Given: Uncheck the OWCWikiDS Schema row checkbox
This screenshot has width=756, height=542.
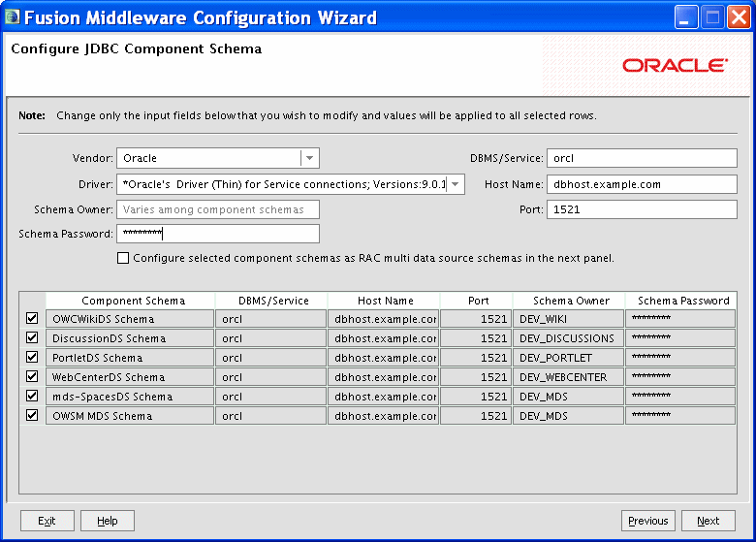Looking at the screenshot, I should (32, 318).
